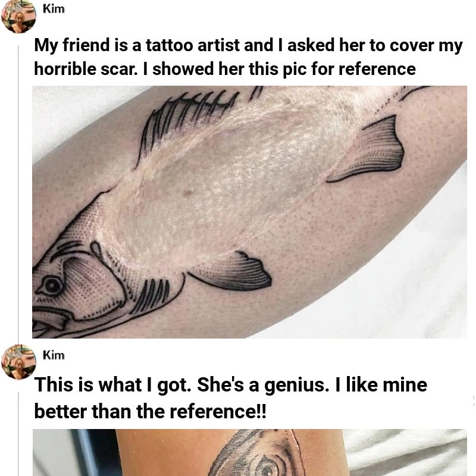Collapse the thread line beside the first comment
Image resolution: width=476 pixels, height=476 pixels.
click(x=18, y=191)
